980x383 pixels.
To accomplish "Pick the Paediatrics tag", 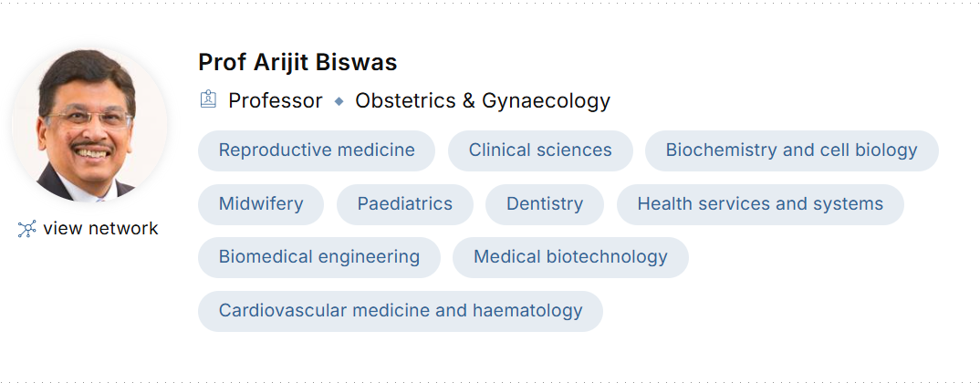I will 405,204.
